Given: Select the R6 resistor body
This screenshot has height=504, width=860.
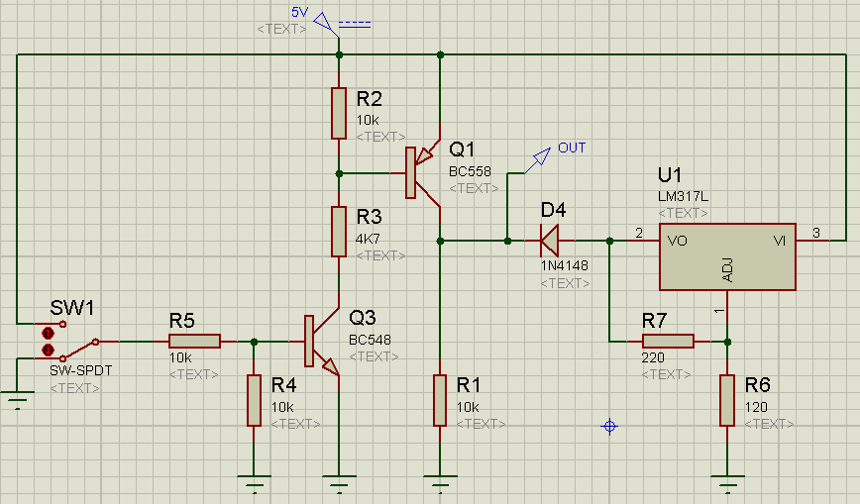Looking at the screenshot, I should click(x=727, y=400).
